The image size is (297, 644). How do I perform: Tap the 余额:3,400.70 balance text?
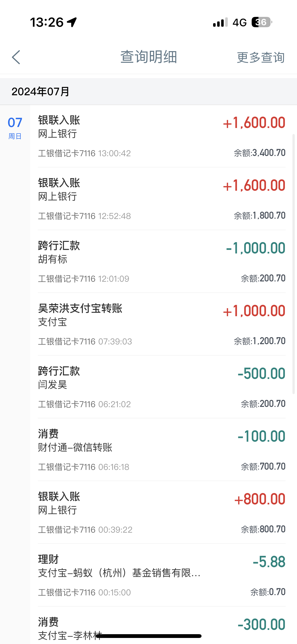coord(259,153)
